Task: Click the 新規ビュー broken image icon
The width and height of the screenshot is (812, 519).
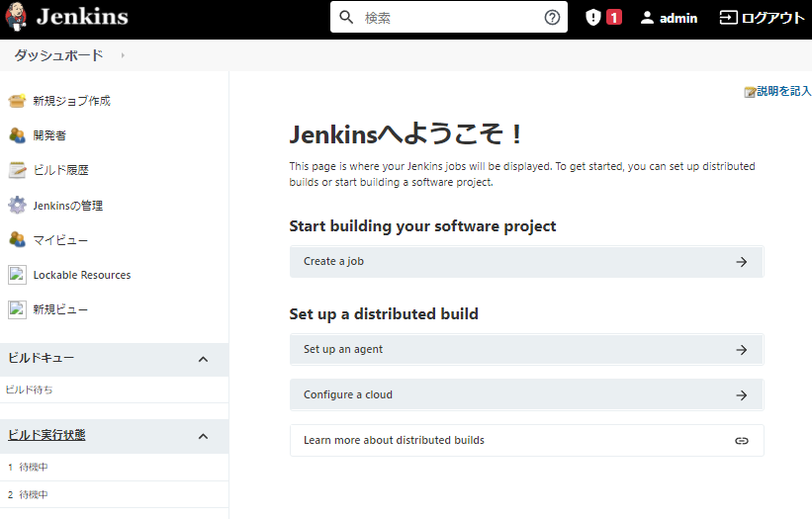Action: [x=17, y=309]
